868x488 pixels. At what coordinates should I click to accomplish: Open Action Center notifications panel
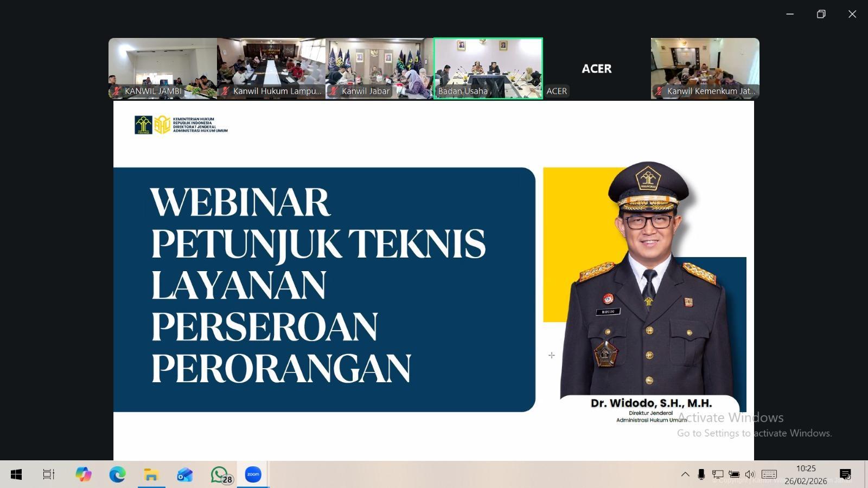point(846,474)
